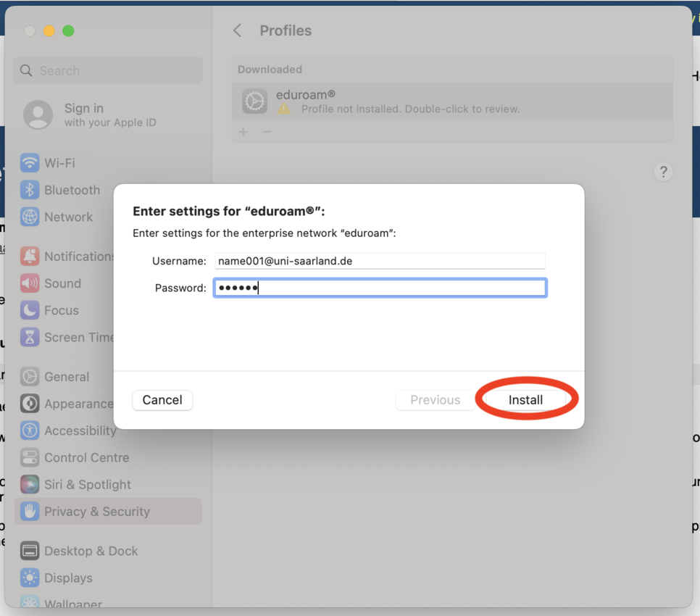Click 'Profile not installed' message
The height and width of the screenshot is (616, 700).
click(x=410, y=109)
